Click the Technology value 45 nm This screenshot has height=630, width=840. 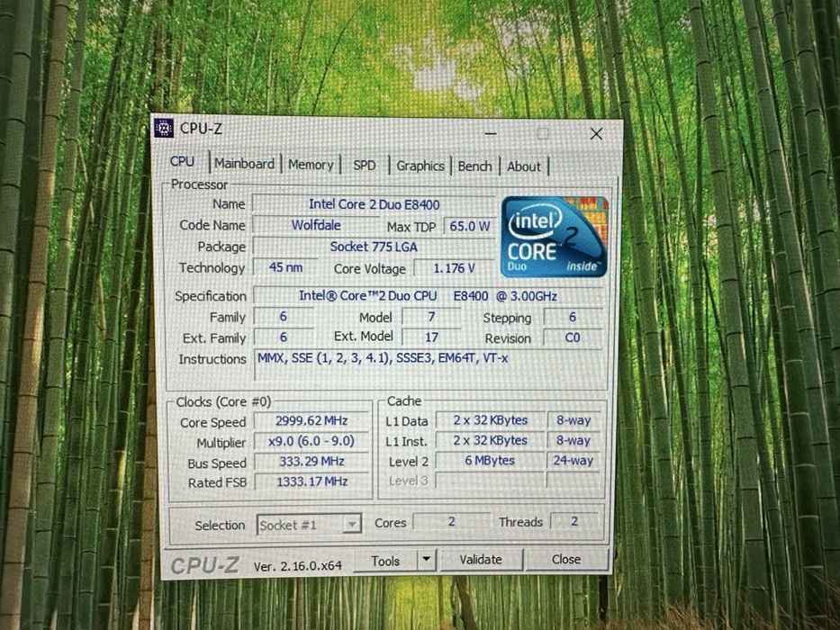tap(286, 266)
